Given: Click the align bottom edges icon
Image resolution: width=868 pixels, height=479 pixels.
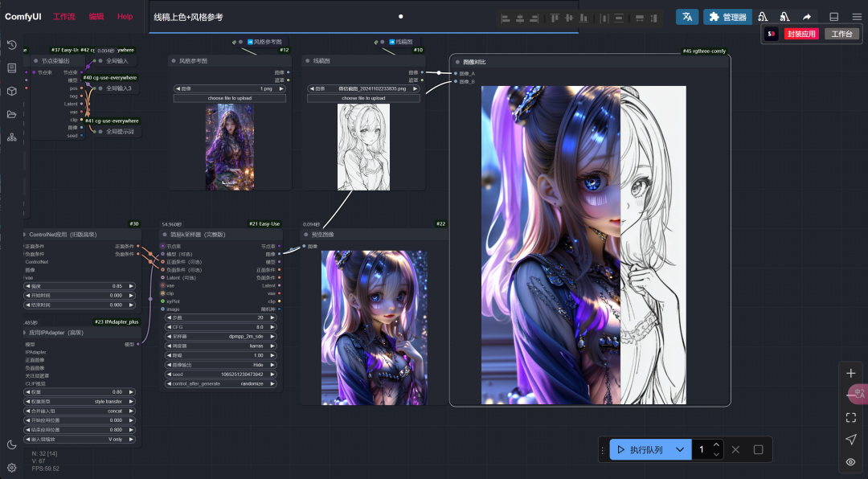Looking at the screenshot, I should (x=583, y=18).
